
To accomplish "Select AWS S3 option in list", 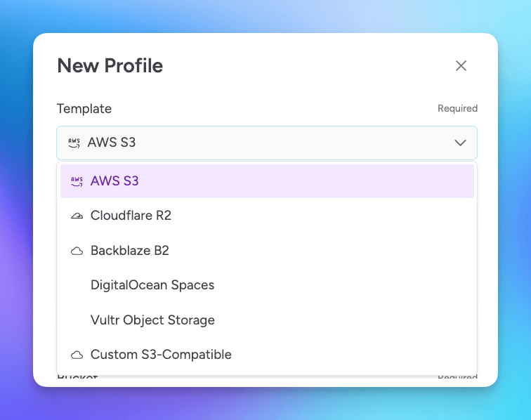I will tap(267, 181).
